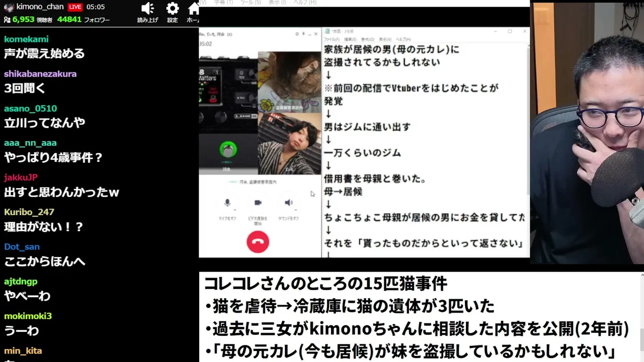The image size is (644, 362).
Task: Open call window settings gear icon
Action: tap(297, 34)
